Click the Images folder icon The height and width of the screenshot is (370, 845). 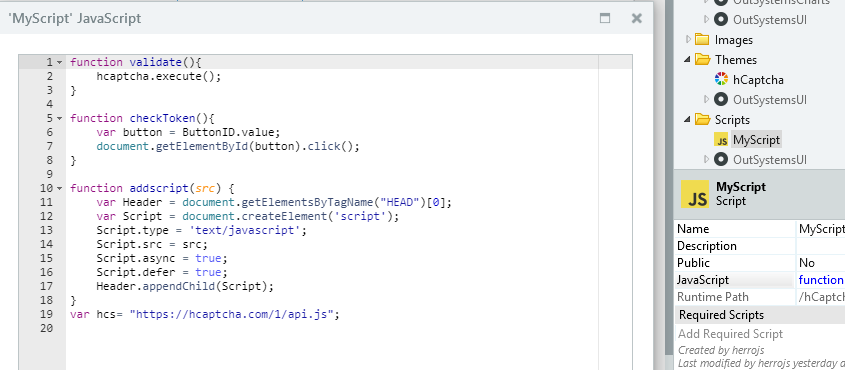tap(702, 40)
